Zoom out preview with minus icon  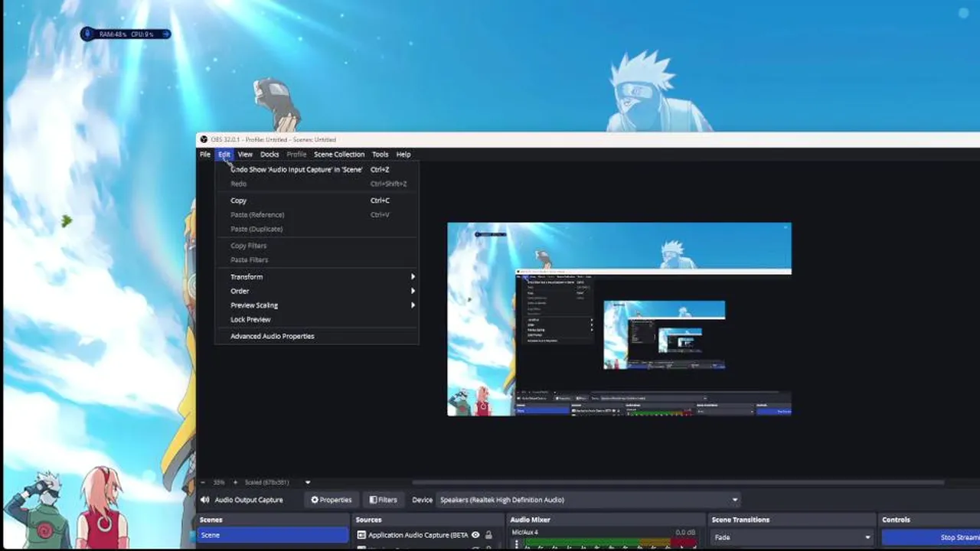pos(203,482)
